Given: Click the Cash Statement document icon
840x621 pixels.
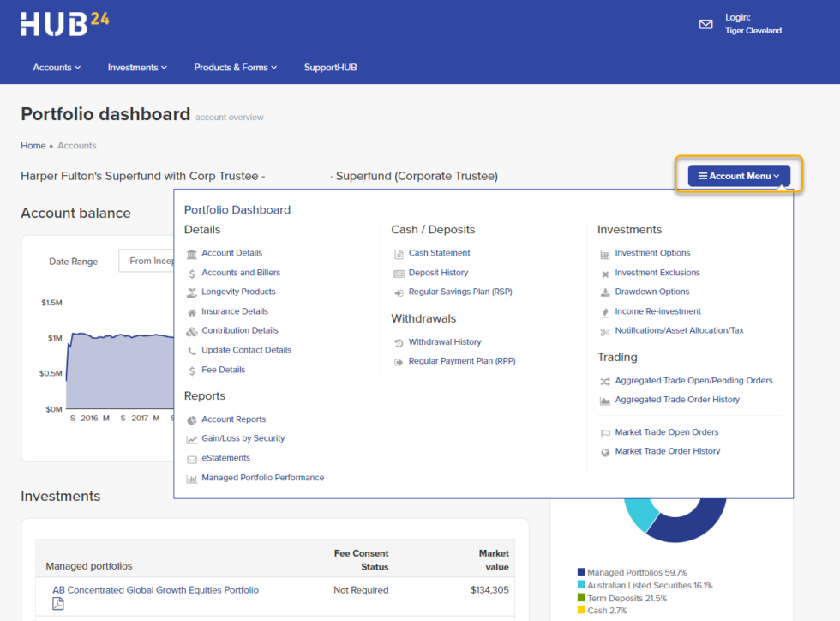Looking at the screenshot, I should (399, 254).
